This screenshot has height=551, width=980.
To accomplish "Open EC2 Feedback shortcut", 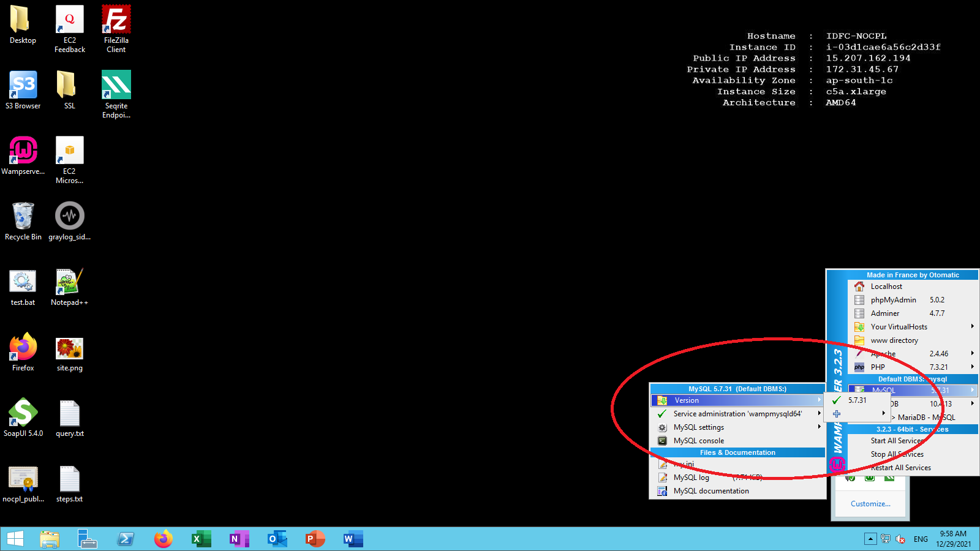I will point(70,29).
